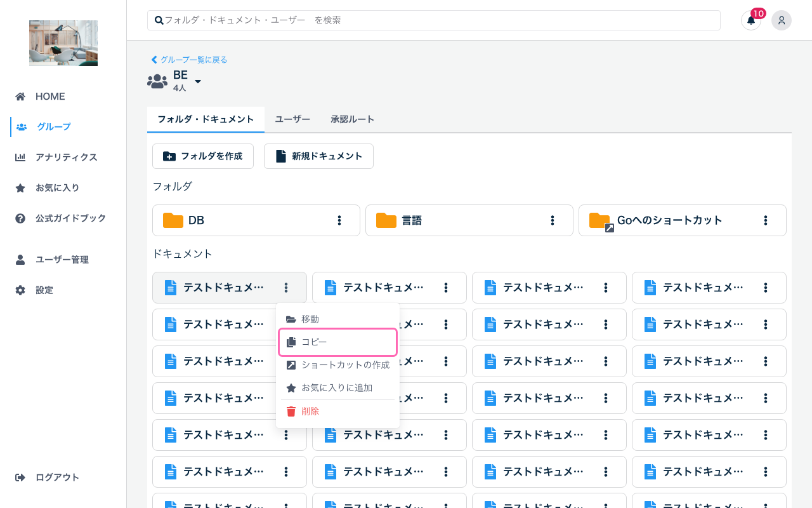This screenshot has height=508, width=812.
Task: Switch to the ユーザー tab
Action: point(292,119)
